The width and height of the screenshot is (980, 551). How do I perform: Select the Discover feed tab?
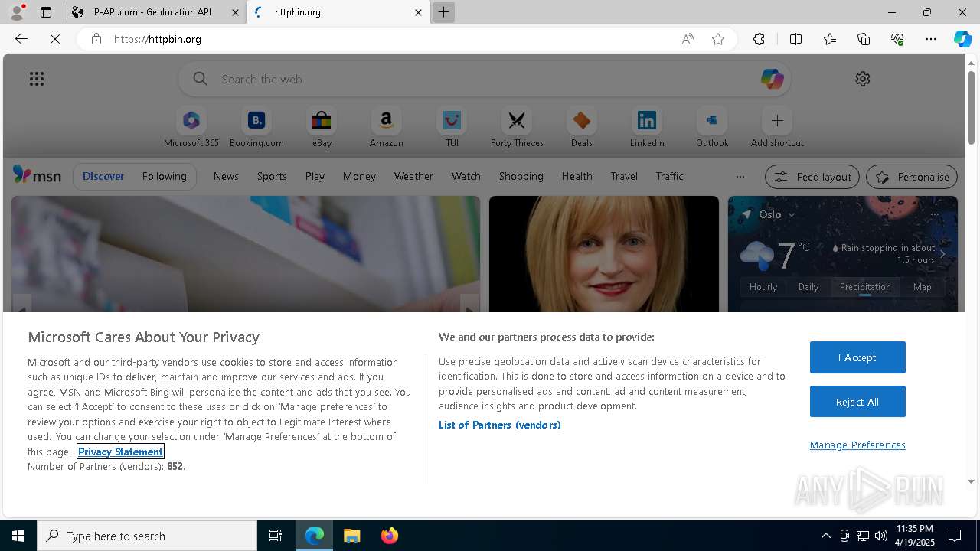103,176
